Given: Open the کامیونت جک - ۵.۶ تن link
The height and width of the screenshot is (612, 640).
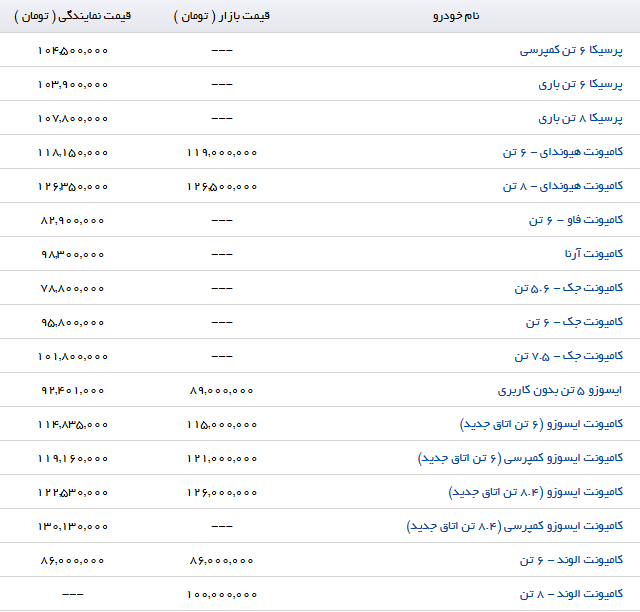Looking at the screenshot, I should [x=569, y=288].
